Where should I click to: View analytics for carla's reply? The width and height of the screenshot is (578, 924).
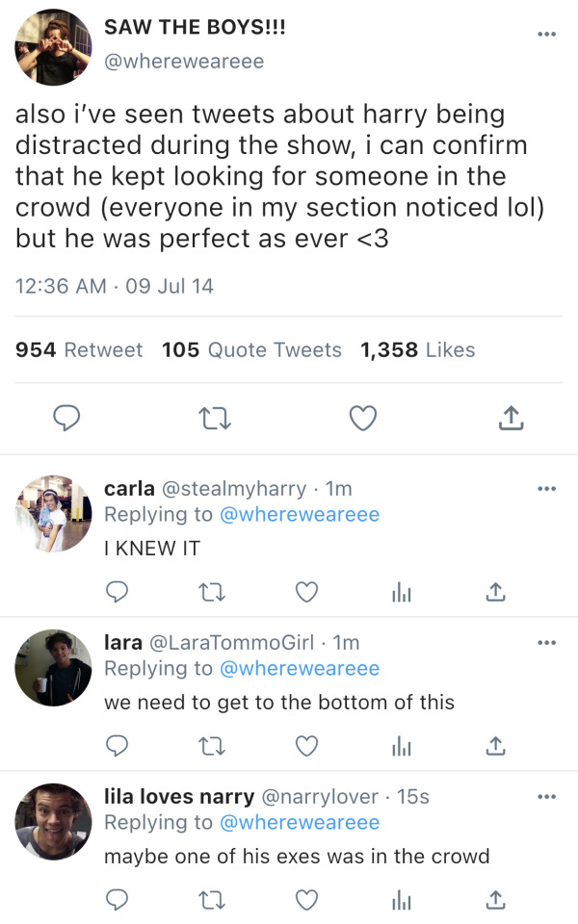pos(401,592)
